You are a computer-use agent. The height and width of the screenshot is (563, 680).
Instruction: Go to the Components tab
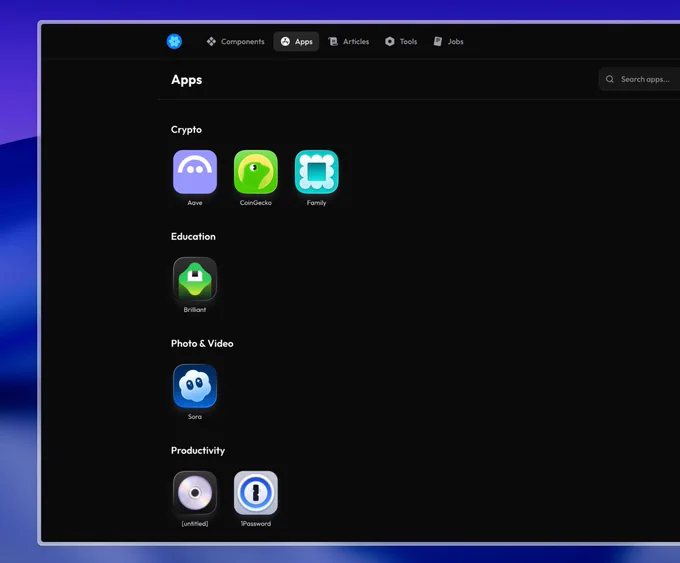(235, 42)
